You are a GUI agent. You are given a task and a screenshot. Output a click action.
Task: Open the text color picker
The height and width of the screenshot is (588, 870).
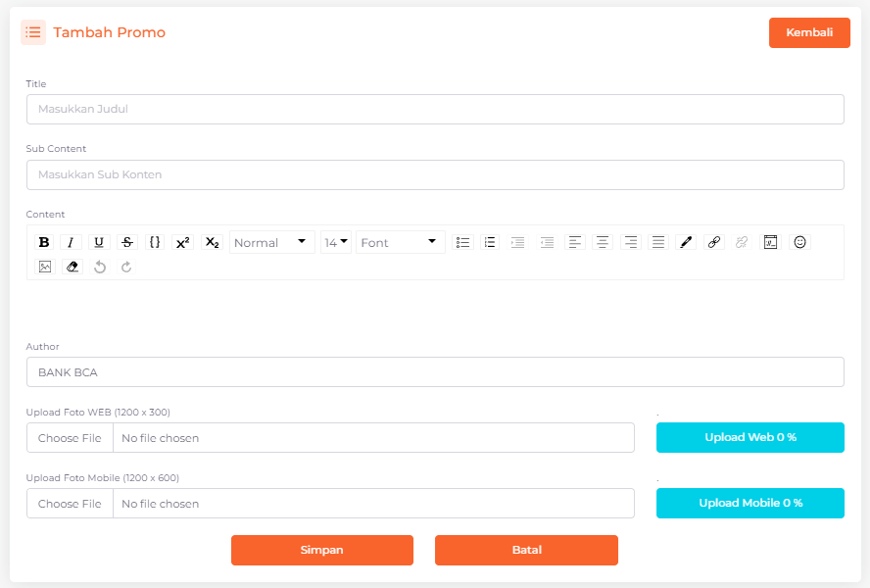(x=686, y=242)
